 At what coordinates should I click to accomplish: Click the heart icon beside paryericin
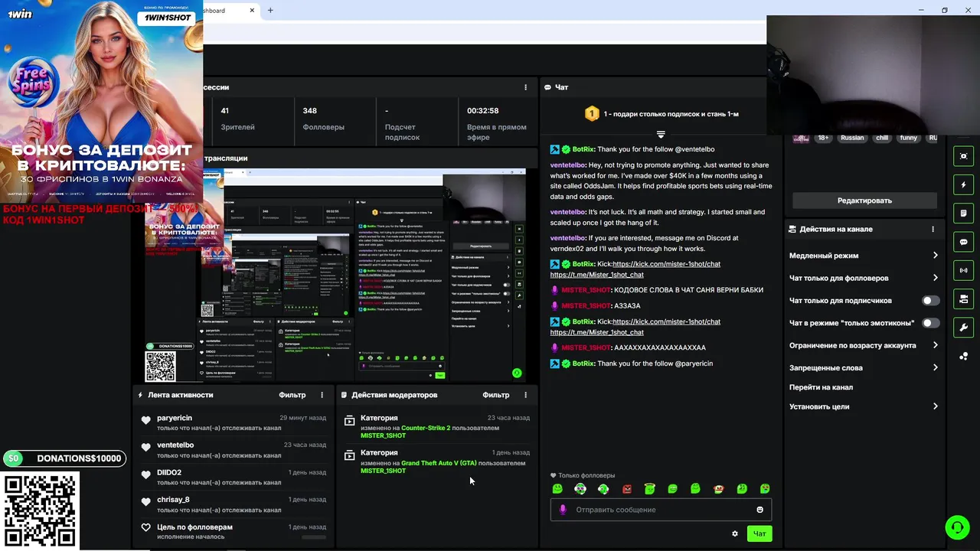pyautogui.click(x=145, y=420)
